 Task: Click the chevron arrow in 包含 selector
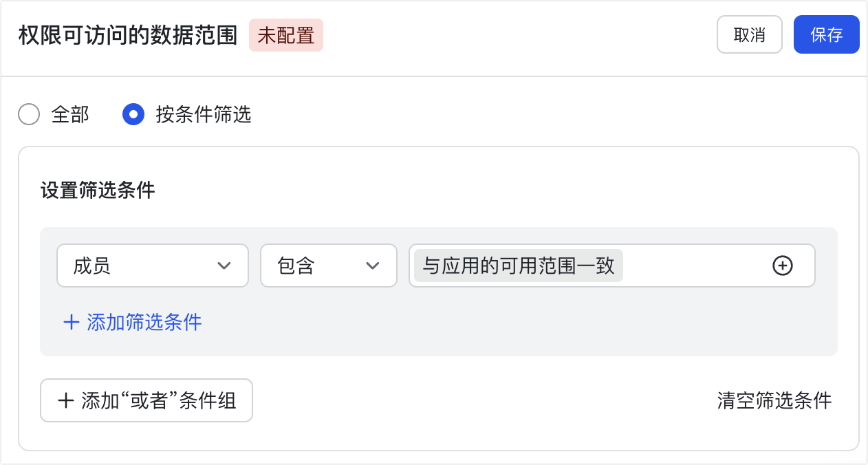point(373,266)
